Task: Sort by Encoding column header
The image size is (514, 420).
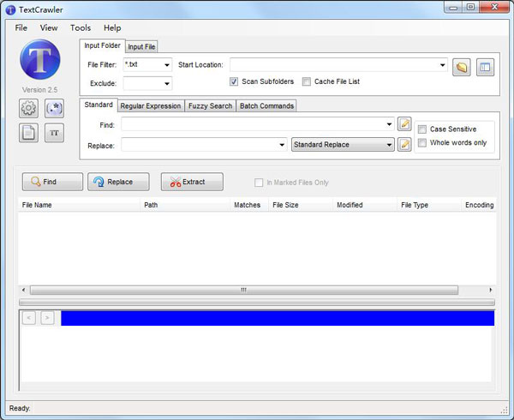Action: point(479,205)
